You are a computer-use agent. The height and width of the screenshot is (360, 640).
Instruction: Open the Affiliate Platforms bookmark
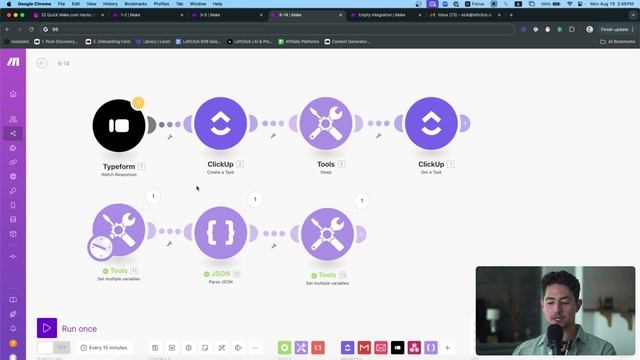(x=299, y=42)
